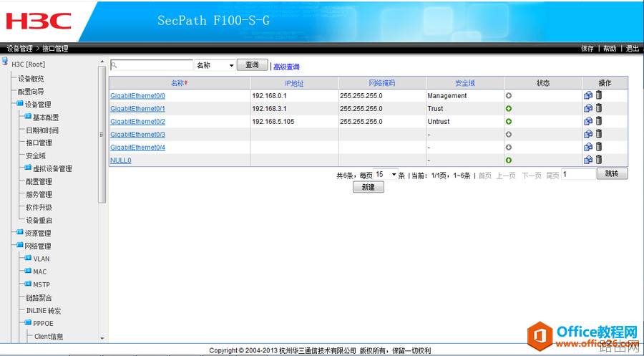Open INLINE 转发 in the sidebar
The image size is (644, 356).
tap(44, 311)
